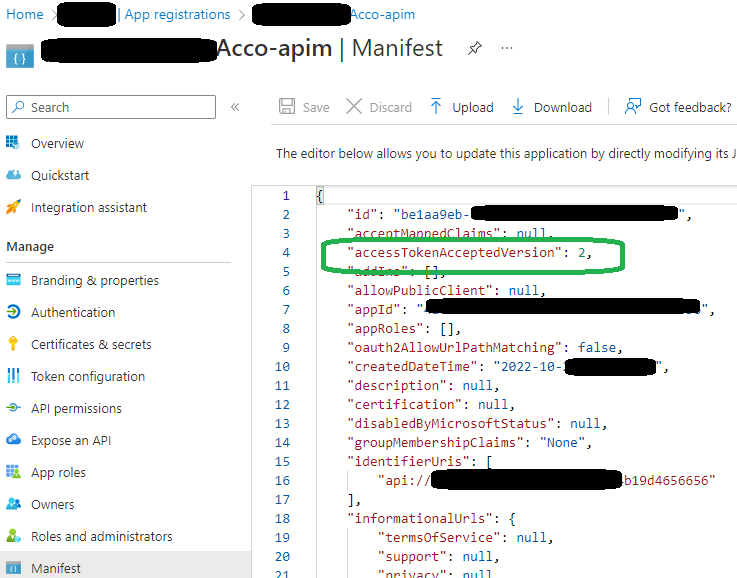Viewport: 737px width, 578px height.
Task: Click the "description": null line
Action: pyautogui.click(x=423, y=385)
